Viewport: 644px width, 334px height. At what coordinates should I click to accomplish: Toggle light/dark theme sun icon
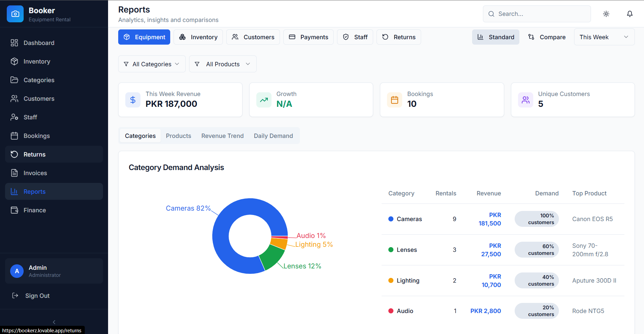(606, 14)
